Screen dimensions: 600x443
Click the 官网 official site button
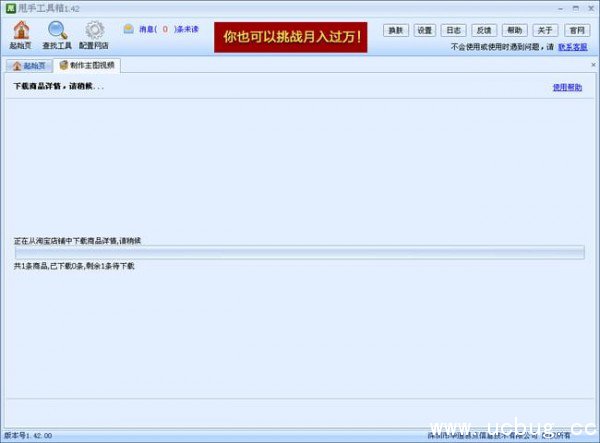(x=574, y=30)
